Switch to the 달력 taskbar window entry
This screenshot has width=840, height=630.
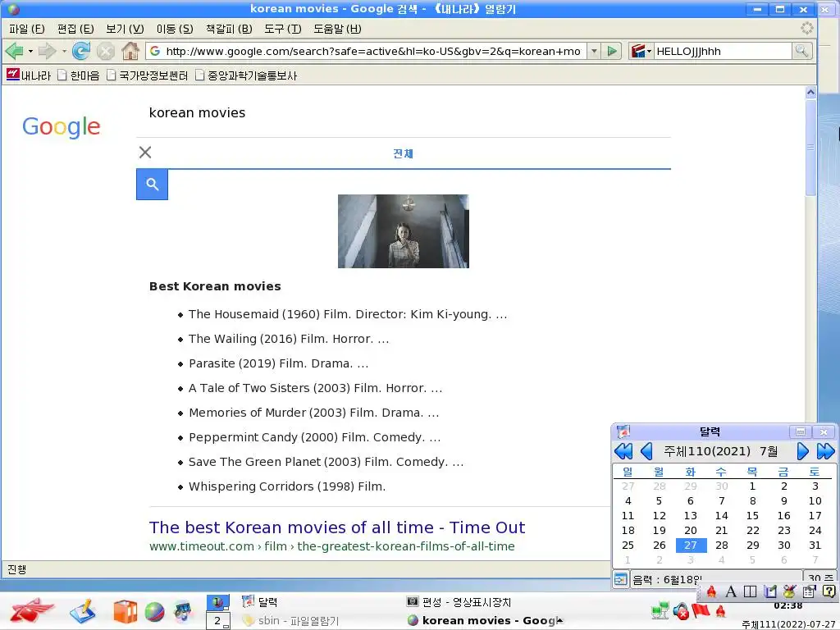pos(260,602)
